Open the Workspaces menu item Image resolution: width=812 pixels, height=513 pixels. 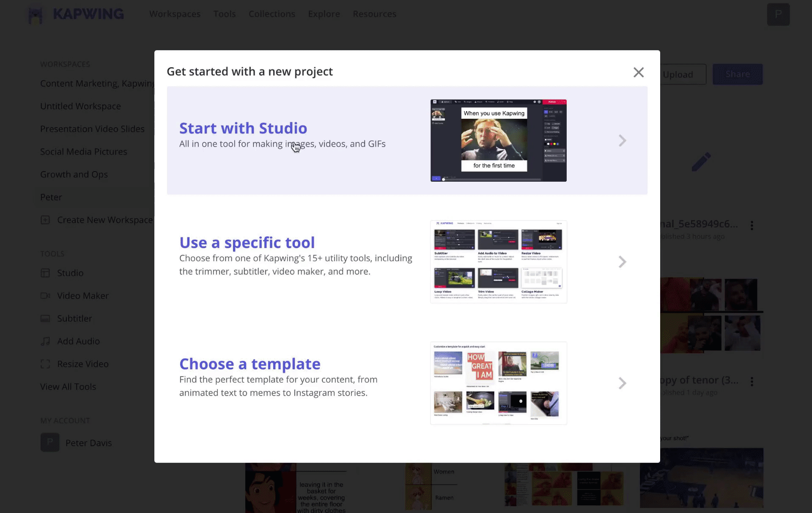[175, 14]
